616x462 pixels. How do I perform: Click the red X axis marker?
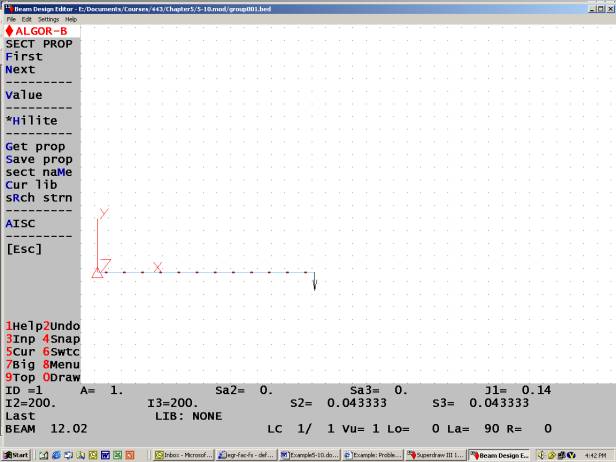[157, 267]
